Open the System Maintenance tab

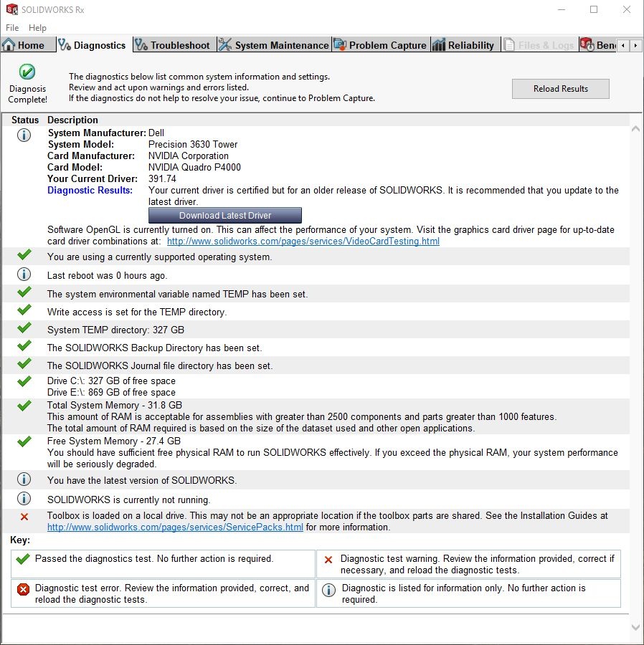(274, 45)
